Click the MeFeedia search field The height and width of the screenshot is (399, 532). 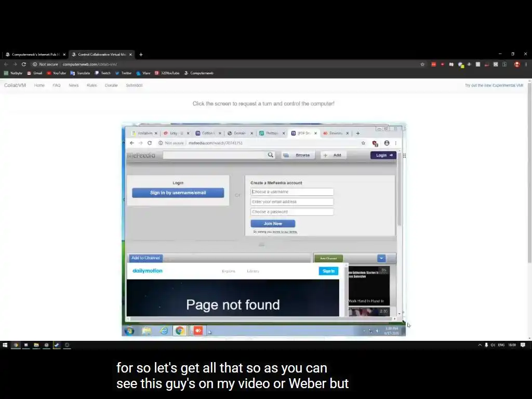point(215,155)
